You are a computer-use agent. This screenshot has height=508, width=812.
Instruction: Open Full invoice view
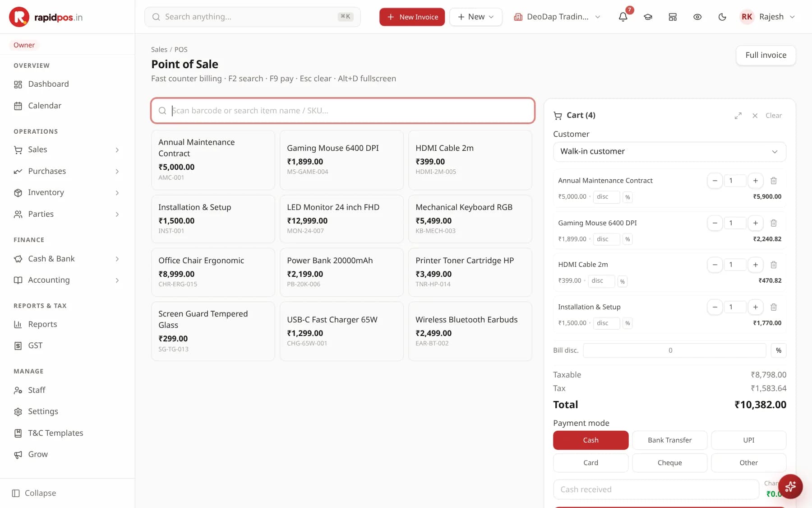pos(766,55)
